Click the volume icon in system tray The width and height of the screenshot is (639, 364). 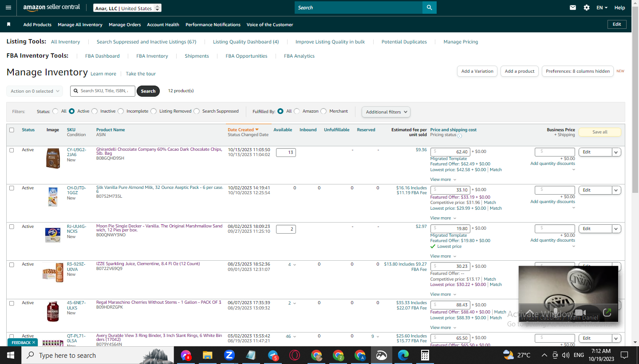(565, 355)
